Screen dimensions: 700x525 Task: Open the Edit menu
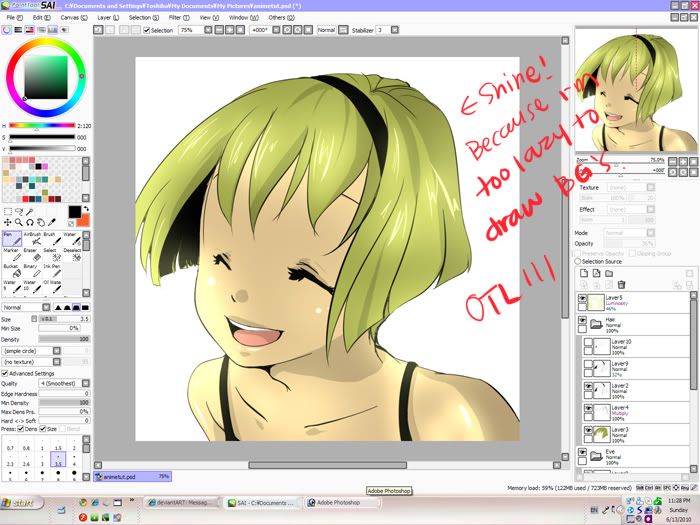click(41, 17)
